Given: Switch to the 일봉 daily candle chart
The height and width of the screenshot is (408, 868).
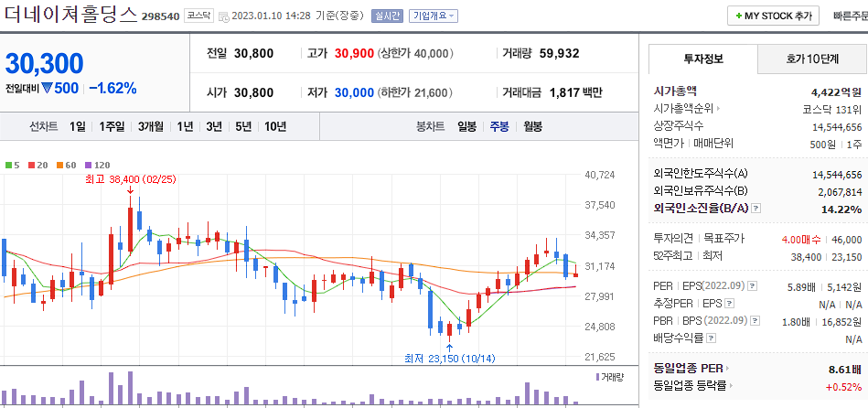Looking at the screenshot, I should pyautogui.click(x=466, y=126).
